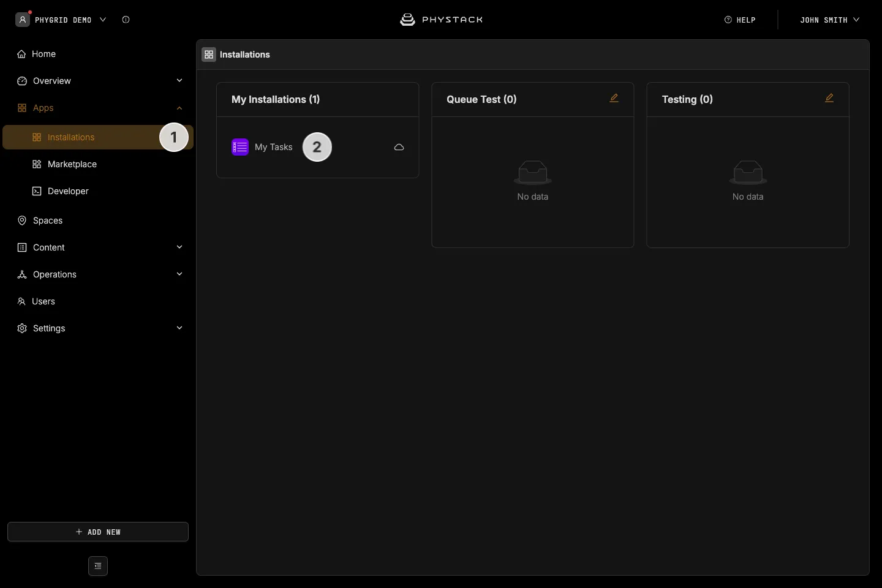The width and height of the screenshot is (882, 588).
Task: Click the Home house icon in sidebar
Action: (21, 54)
